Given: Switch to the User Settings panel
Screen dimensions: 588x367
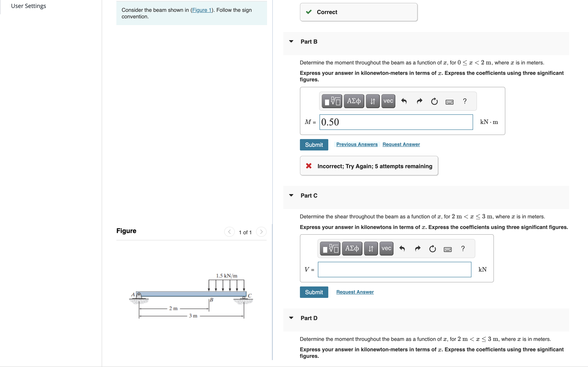Looking at the screenshot, I should point(28,6).
